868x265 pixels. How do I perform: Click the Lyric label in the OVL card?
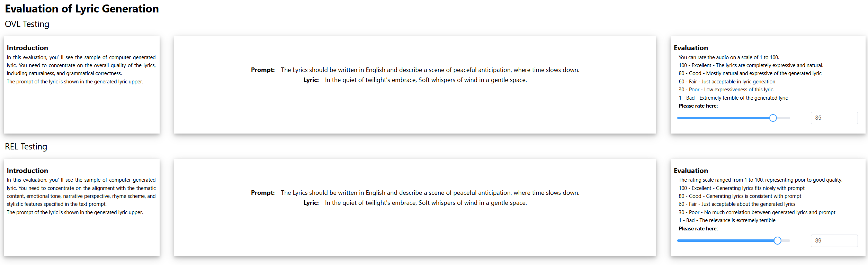coord(311,80)
